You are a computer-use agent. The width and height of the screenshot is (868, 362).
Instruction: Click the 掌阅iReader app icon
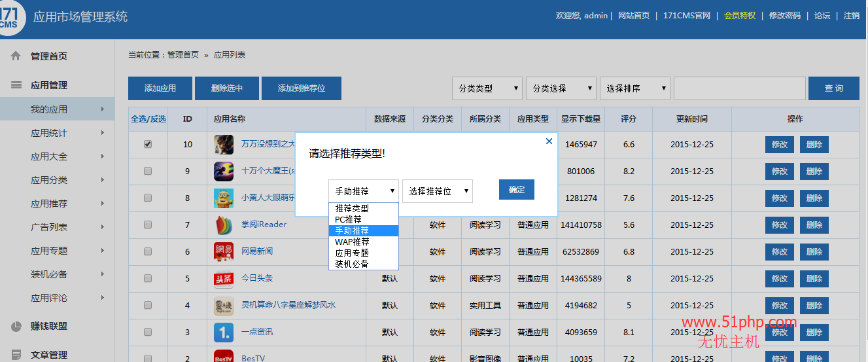click(x=224, y=225)
